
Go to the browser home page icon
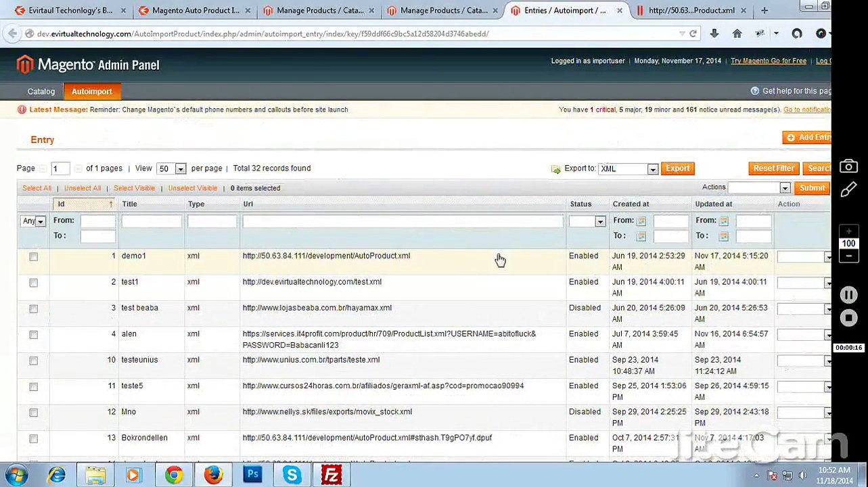tap(737, 33)
